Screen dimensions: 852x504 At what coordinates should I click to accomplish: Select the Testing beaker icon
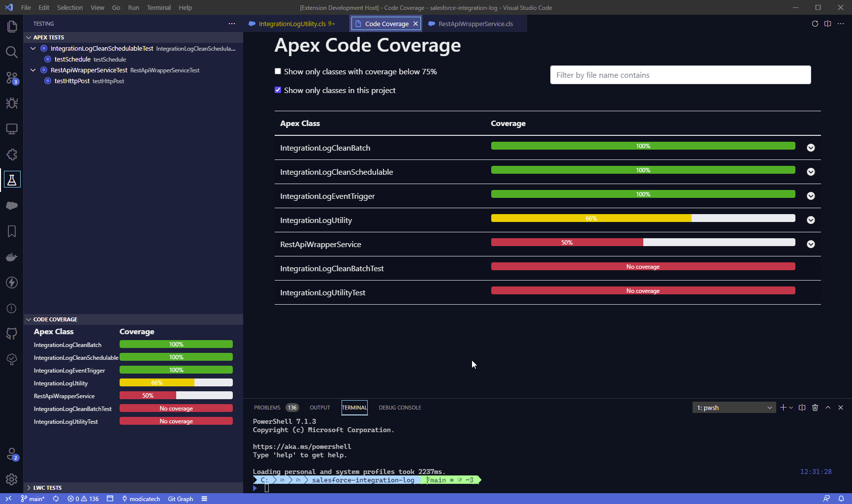coord(12,180)
